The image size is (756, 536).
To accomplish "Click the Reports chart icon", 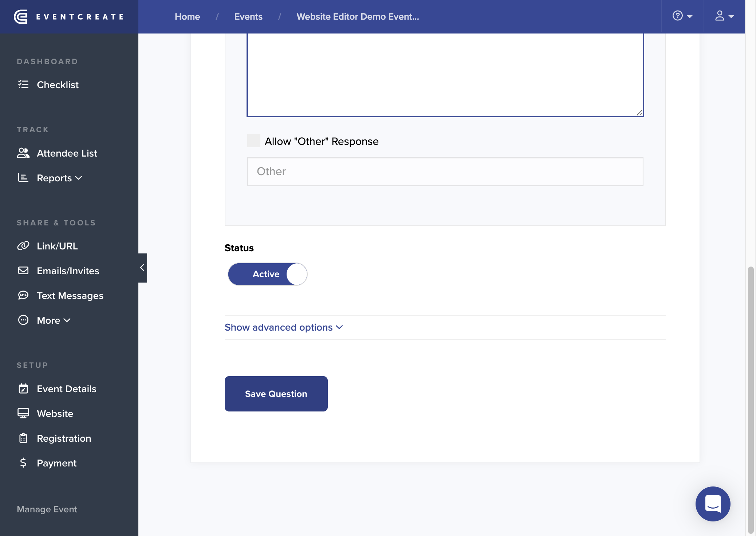I will coord(23,178).
